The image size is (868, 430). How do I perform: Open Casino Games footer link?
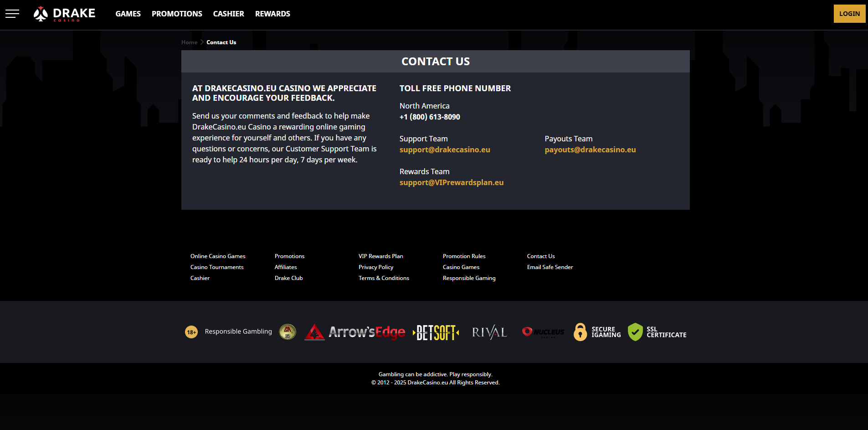point(461,267)
